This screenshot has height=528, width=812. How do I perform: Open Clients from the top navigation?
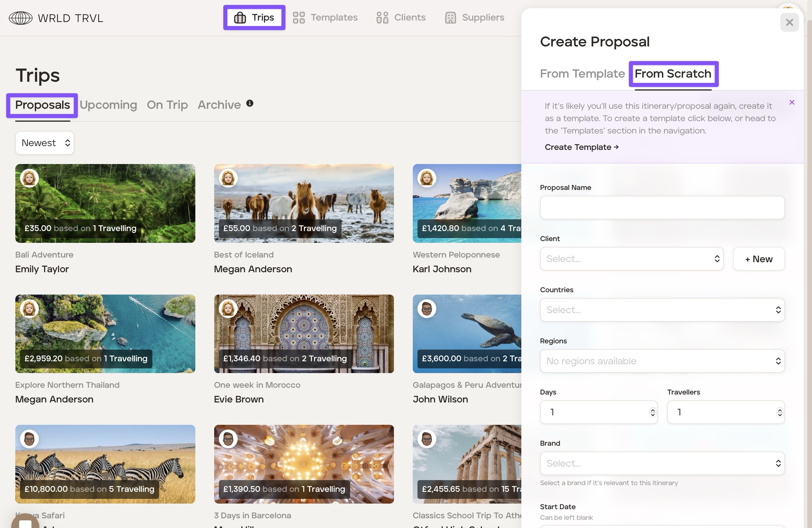click(x=401, y=17)
